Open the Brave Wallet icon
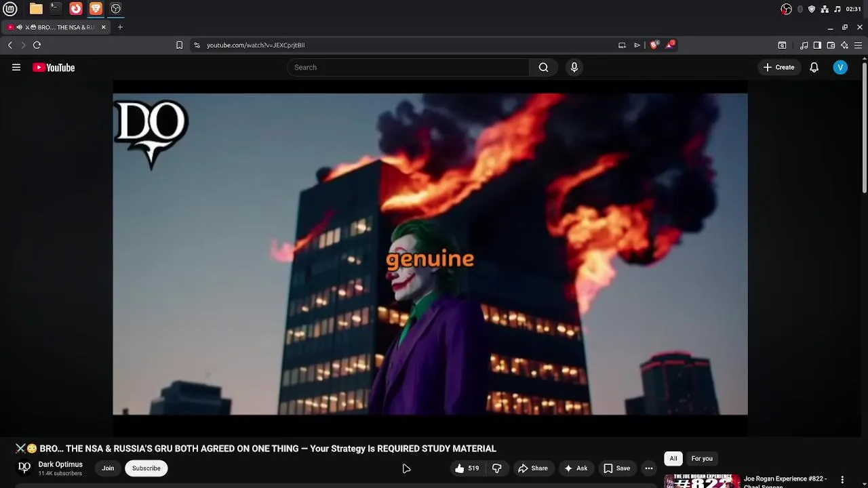This screenshot has height=488, width=868. tap(831, 45)
